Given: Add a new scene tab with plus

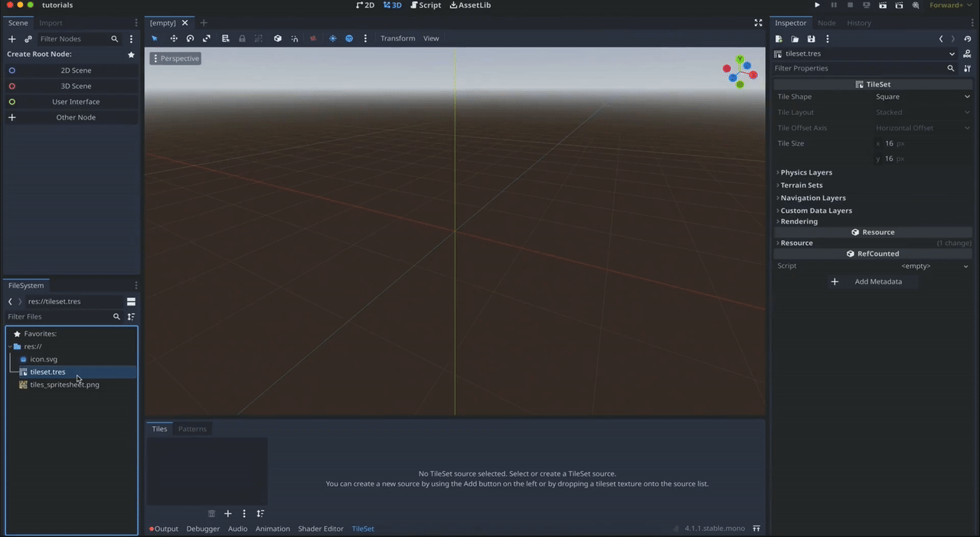Looking at the screenshot, I should point(204,23).
